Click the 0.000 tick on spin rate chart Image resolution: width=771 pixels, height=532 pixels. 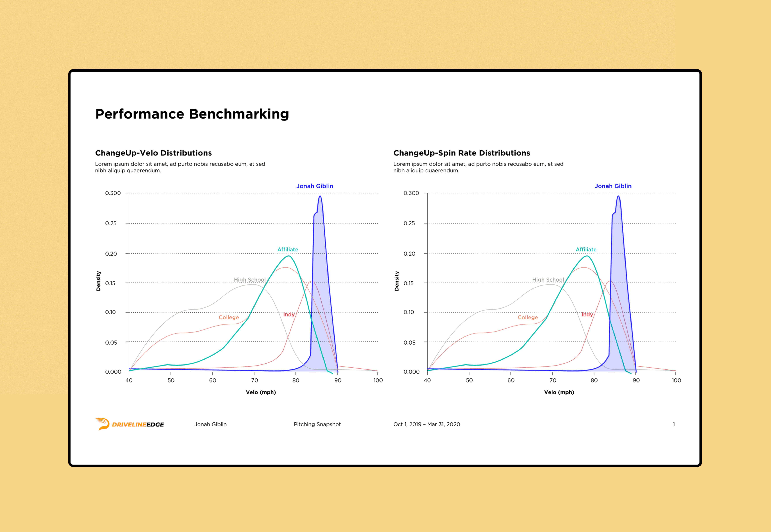(411, 372)
